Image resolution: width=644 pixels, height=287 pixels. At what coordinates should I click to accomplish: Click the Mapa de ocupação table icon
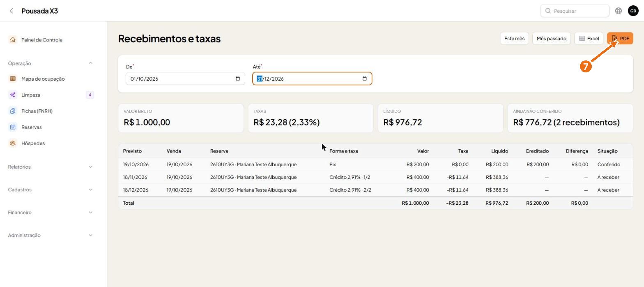(x=13, y=79)
